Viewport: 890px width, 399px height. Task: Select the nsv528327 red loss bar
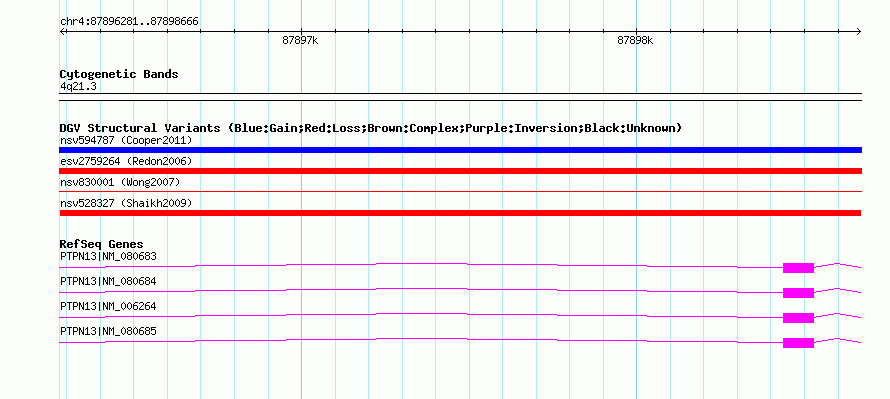[x=460, y=213]
